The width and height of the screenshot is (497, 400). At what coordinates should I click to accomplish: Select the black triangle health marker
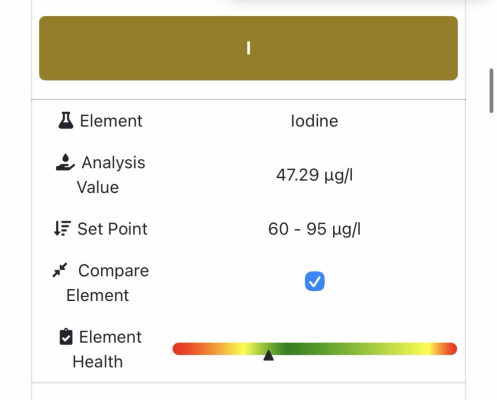268,355
